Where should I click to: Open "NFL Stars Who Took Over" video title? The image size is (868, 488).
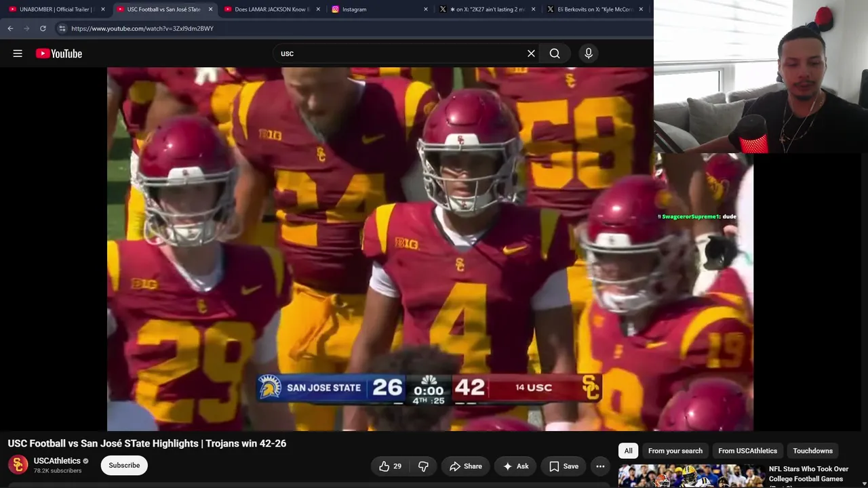[x=809, y=474]
